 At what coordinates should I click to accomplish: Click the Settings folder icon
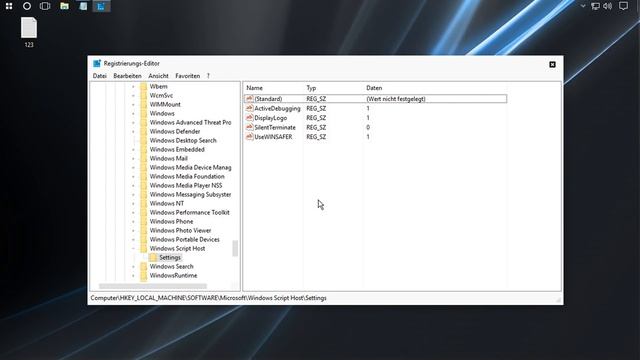(153, 258)
